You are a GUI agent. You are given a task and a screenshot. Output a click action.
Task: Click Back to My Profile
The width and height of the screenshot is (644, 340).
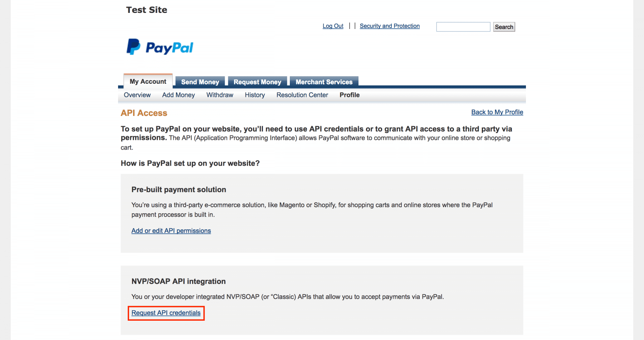(497, 112)
